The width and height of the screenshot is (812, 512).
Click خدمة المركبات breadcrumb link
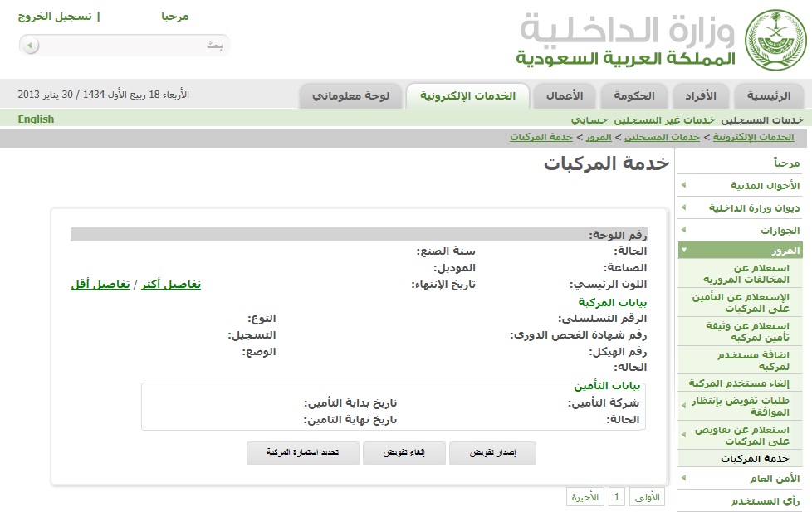pos(541,137)
